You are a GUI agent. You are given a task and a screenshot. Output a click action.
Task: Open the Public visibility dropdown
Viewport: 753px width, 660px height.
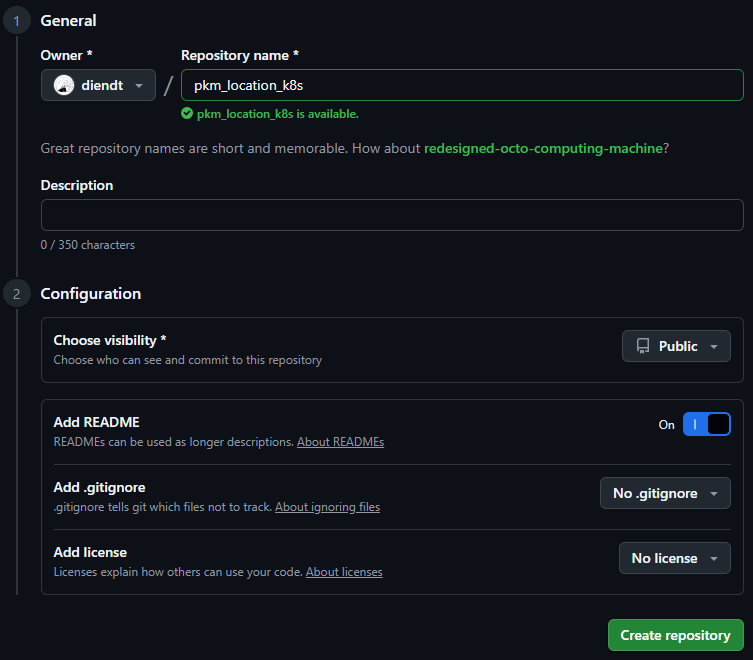(x=676, y=346)
